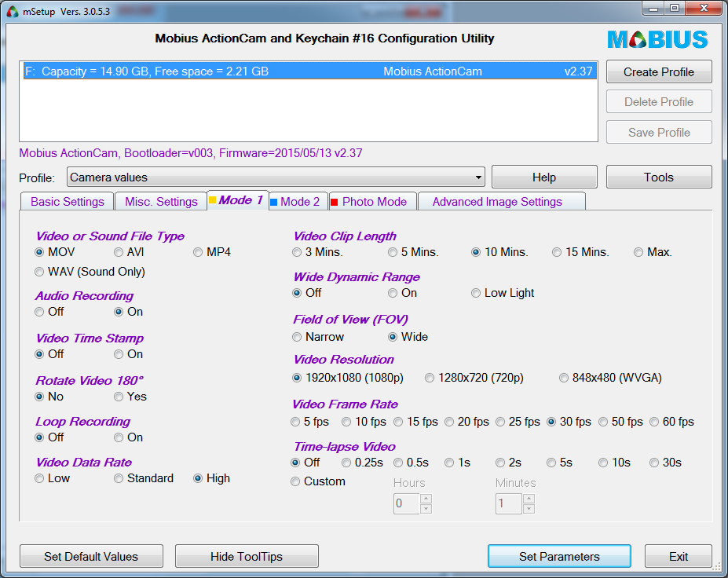This screenshot has height=578, width=728.
Task: Choose No for Rotate Video 180°
Action: pos(49,397)
